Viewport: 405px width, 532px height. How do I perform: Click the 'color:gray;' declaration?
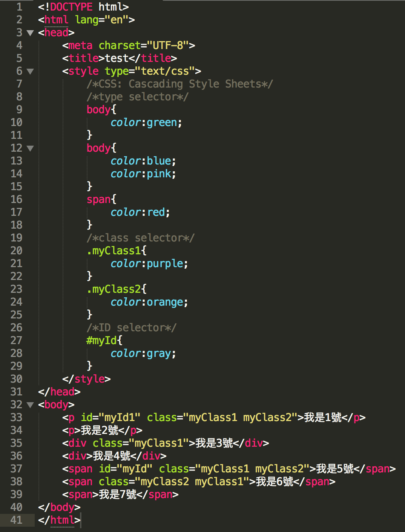[144, 353]
